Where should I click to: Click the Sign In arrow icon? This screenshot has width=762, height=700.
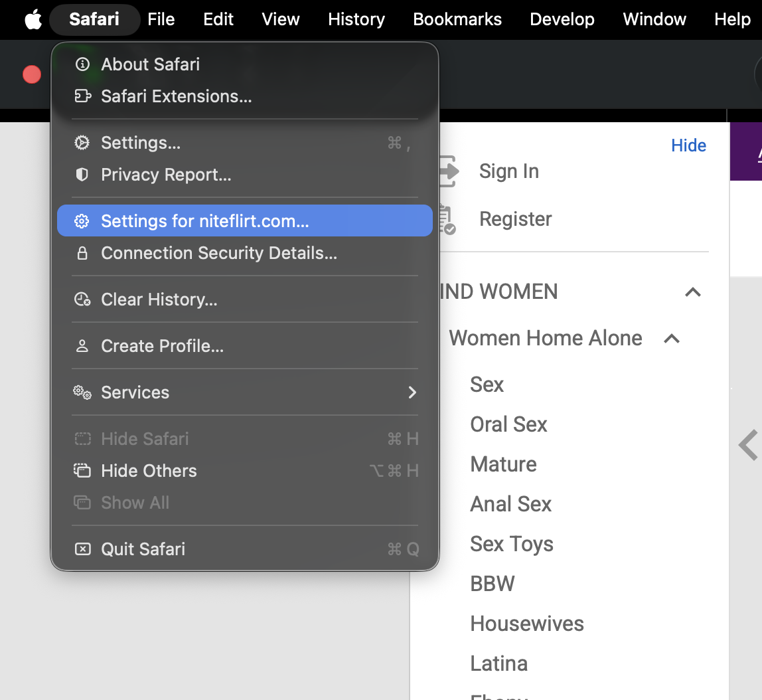tap(449, 171)
